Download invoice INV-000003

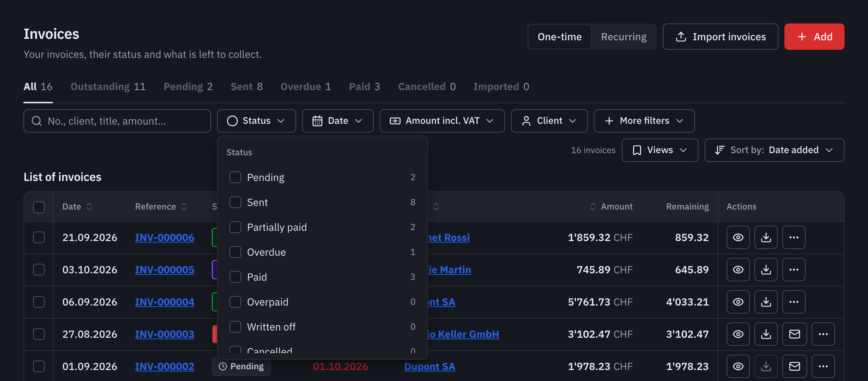pos(766,334)
